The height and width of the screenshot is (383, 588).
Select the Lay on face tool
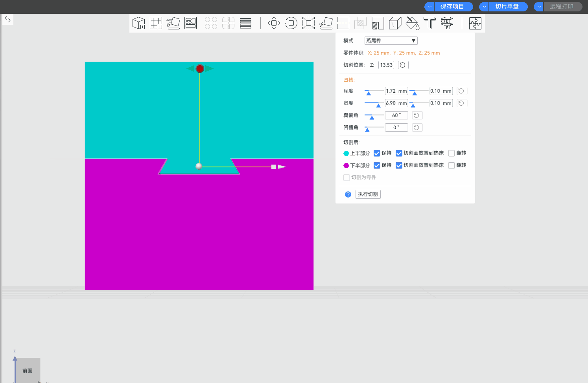tap(326, 23)
